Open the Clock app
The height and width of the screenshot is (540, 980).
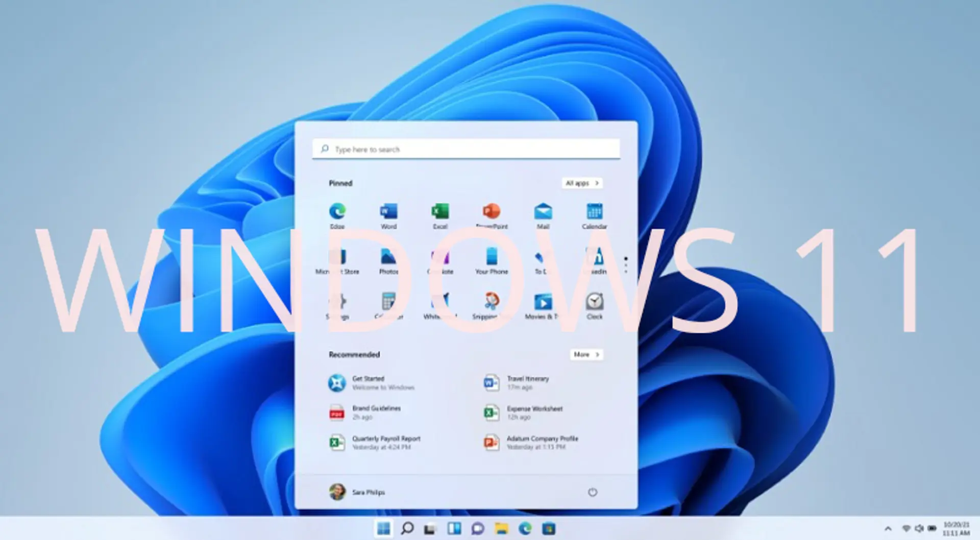coord(595,306)
